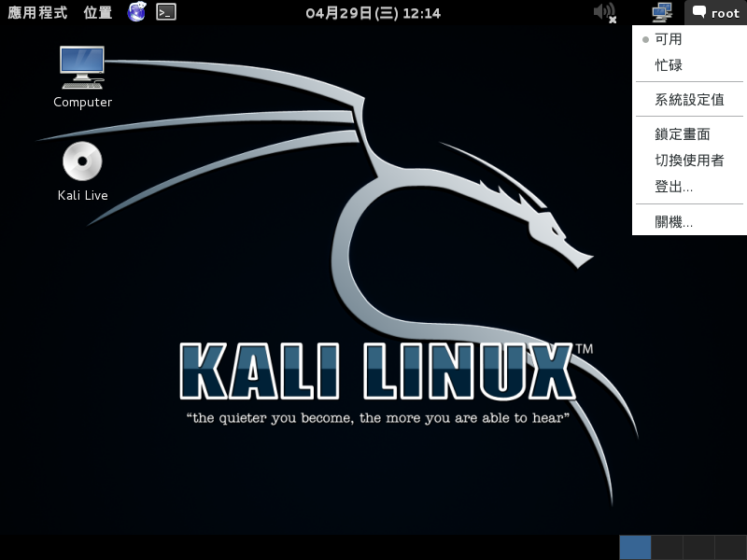This screenshot has width=747, height=560.
Task: Set status to 忙碌 (Busy)
Action: (x=669, y=65)
